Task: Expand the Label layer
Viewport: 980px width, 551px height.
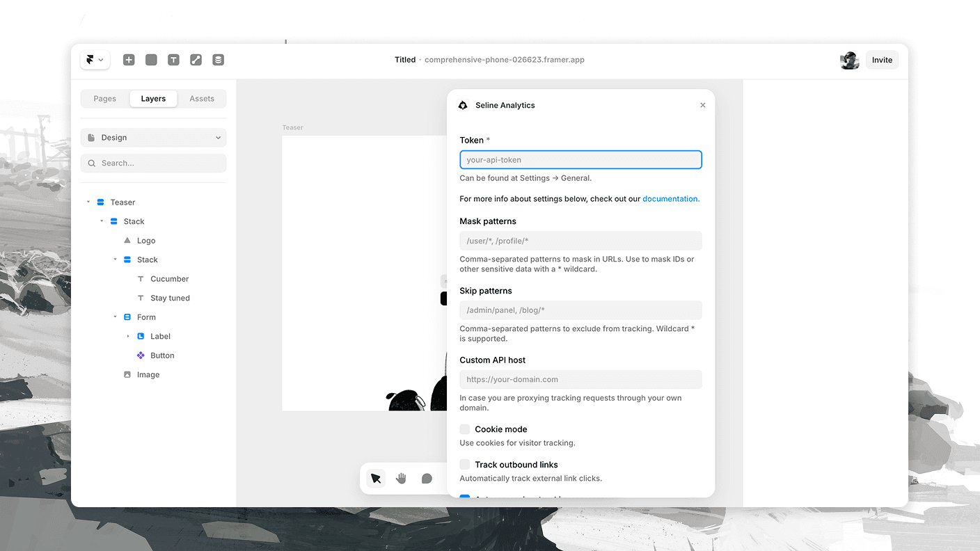Action: (x=127, y=336)
